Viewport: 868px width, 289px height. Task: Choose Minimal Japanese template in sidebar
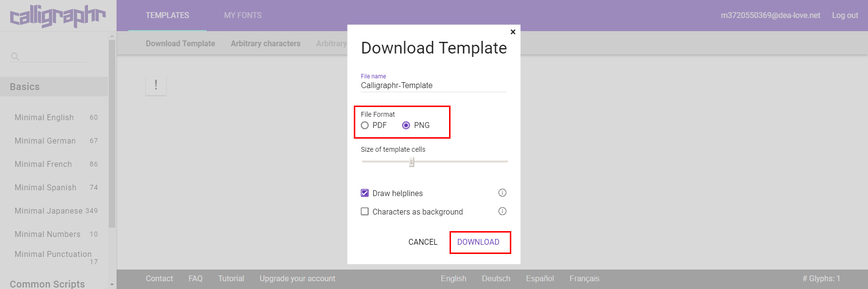click(49, 211)
